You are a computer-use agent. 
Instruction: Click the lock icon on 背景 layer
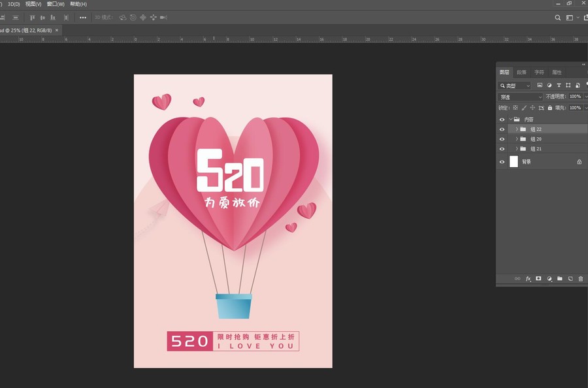point(579,162)
